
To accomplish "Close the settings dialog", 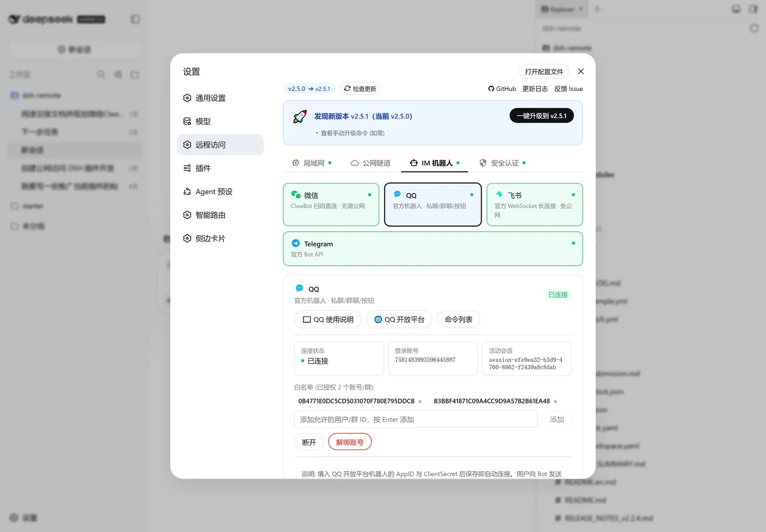I will point(581,71).
